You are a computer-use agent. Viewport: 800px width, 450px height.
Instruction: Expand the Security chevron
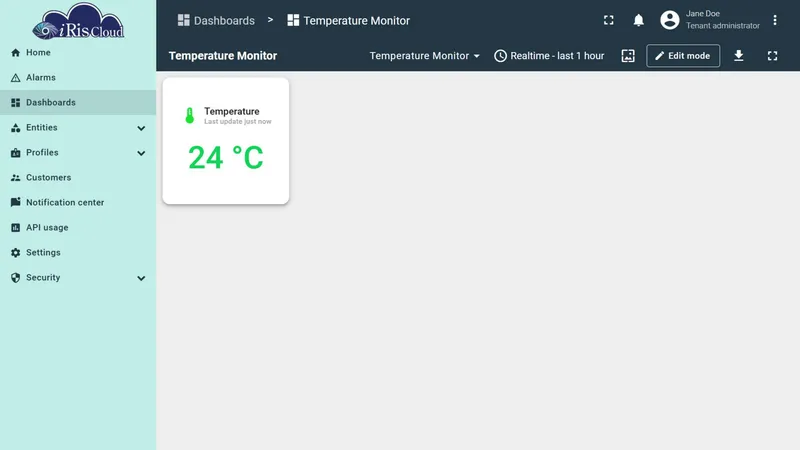click(x=141, y=278)
